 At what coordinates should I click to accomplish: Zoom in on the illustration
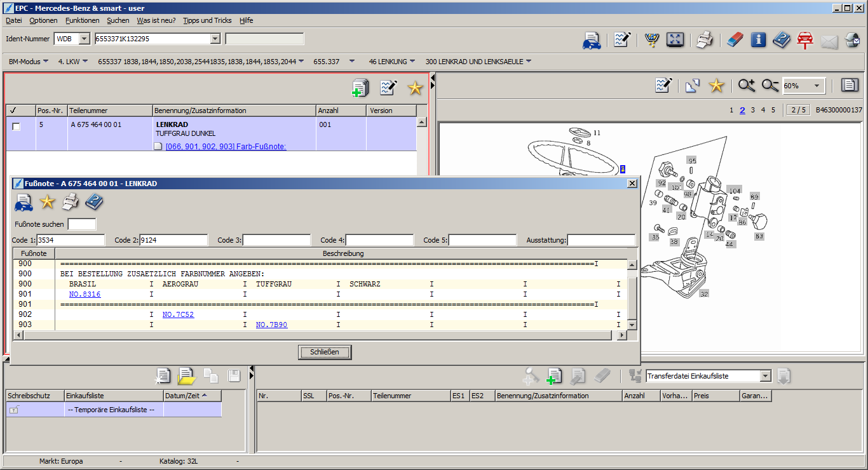(747, 85)
